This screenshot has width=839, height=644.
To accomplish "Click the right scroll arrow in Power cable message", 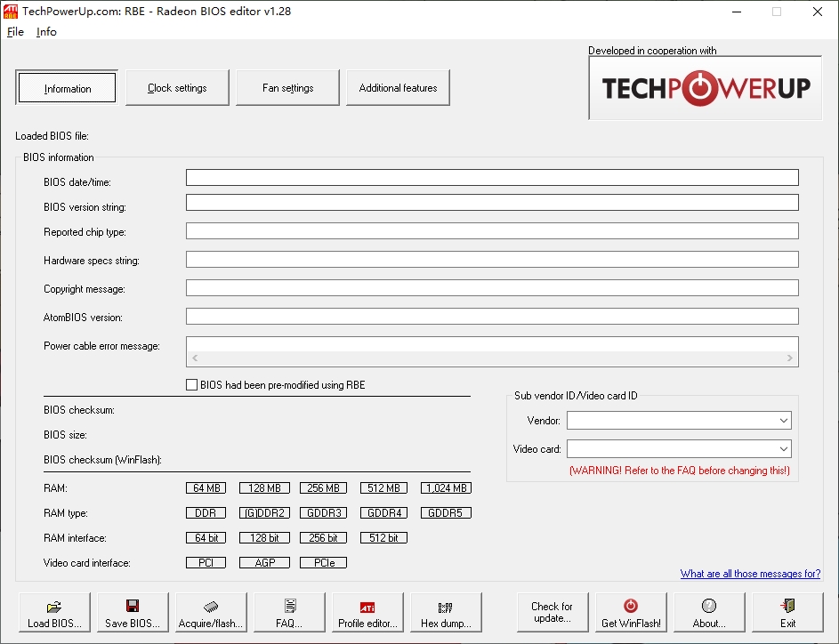I will coord(790,357).
